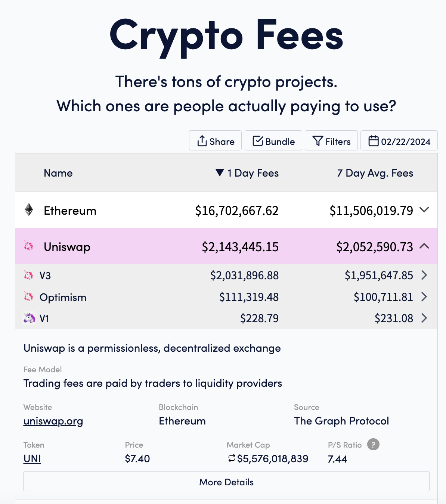Click the Share button

216,141
